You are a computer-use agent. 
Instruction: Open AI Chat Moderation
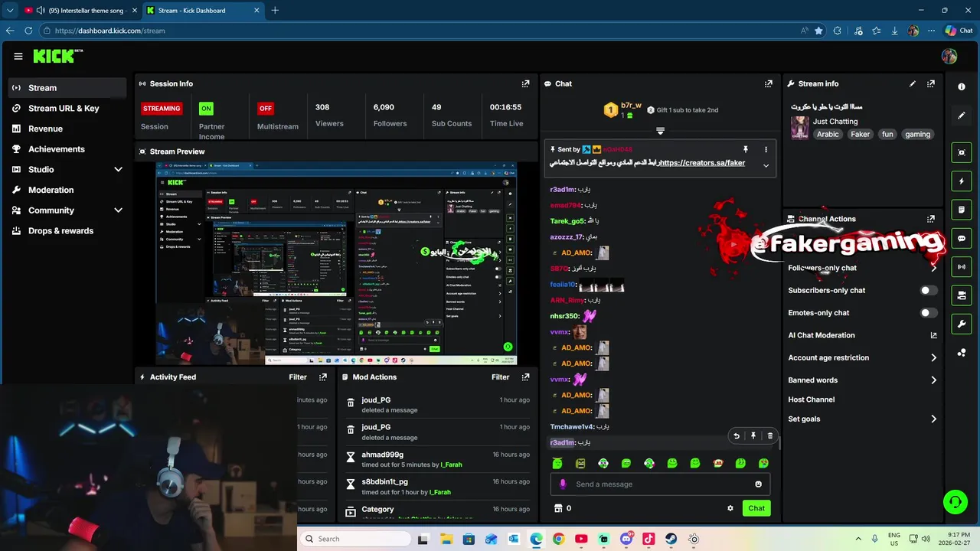click(x=861, y=335)
